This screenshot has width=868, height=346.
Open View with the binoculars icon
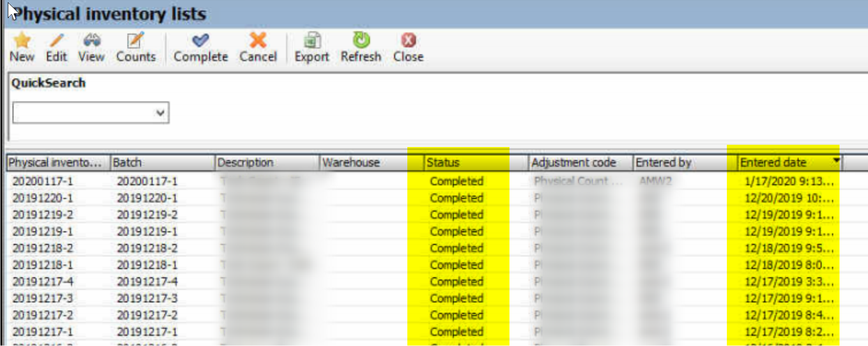click(x=91, y=40)
